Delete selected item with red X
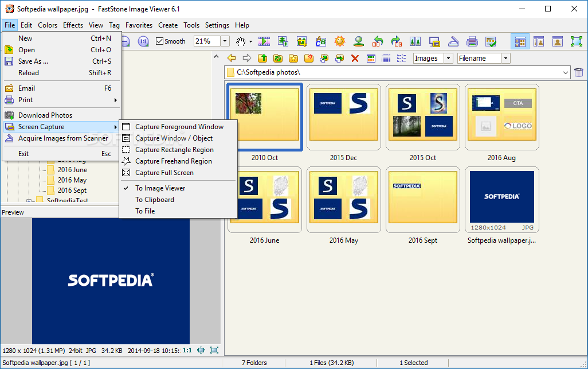Viewport: 588px width, 369px height. (355, 58)
